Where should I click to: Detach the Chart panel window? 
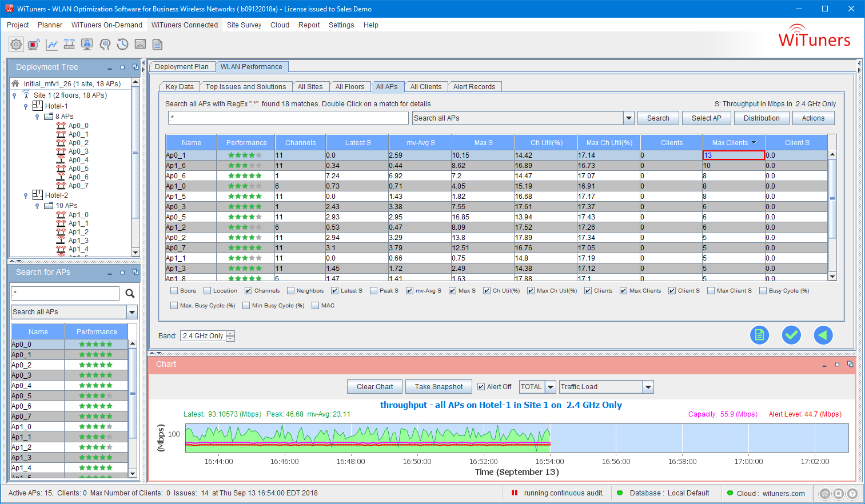pos(850,364)
